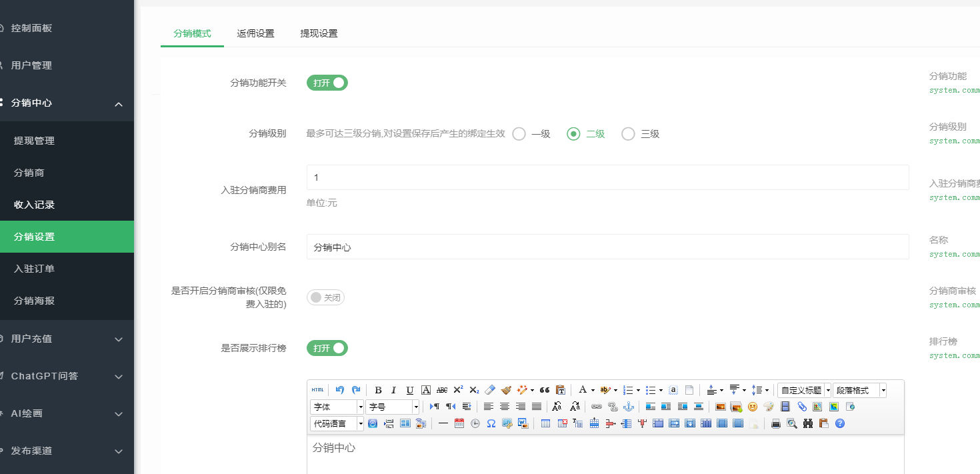Viewport: 980px width, 474px height.
Task: Select 三级 distribution level
Action: (x=641, y=134)
